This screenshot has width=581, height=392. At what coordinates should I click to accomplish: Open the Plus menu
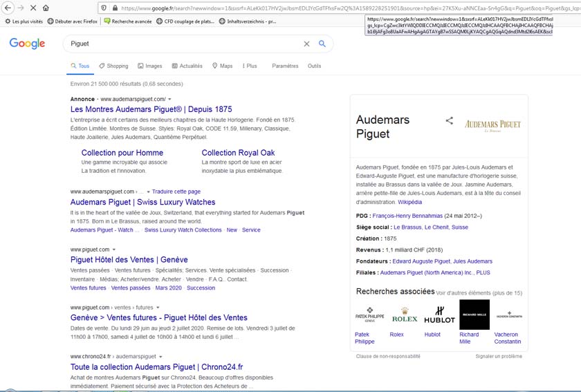(250, 66)
